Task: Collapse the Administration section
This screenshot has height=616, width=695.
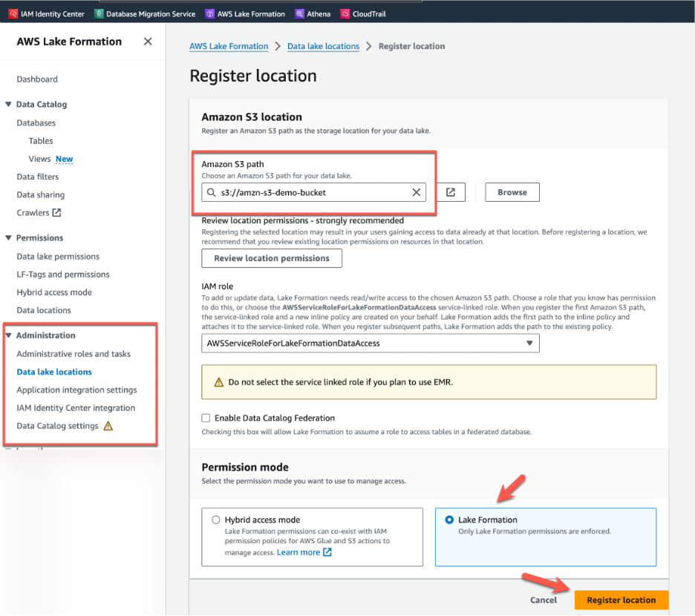Action: 8,335
